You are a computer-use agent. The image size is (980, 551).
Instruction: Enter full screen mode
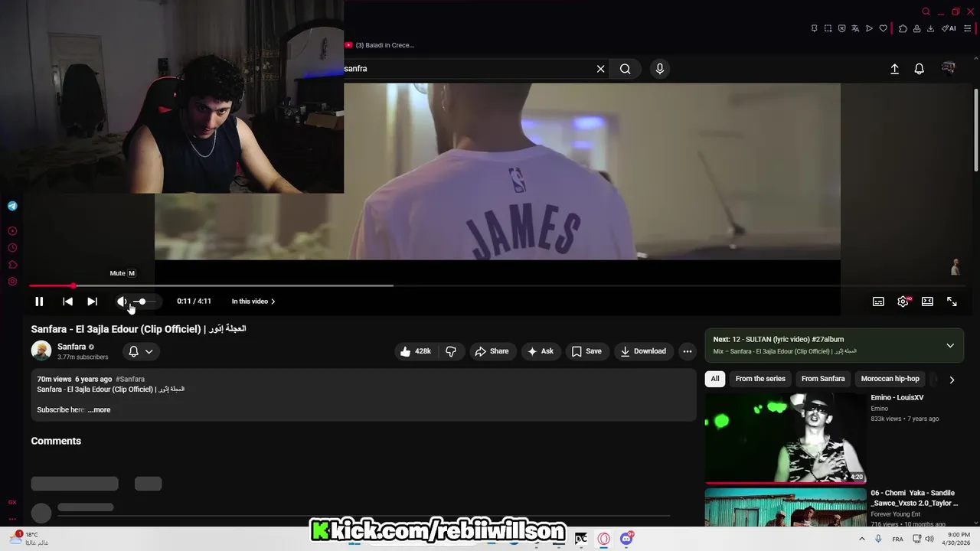click(952, 302)
